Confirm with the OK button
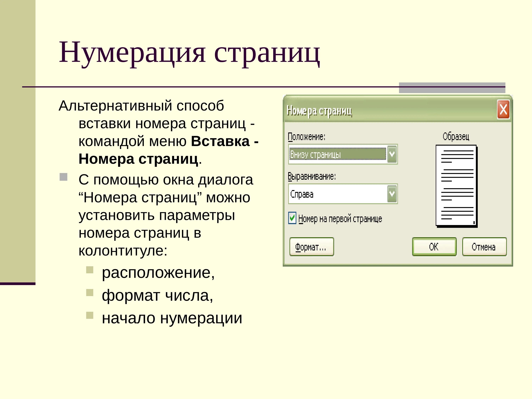This screenshot has width=532, height=399. (434, 247)
